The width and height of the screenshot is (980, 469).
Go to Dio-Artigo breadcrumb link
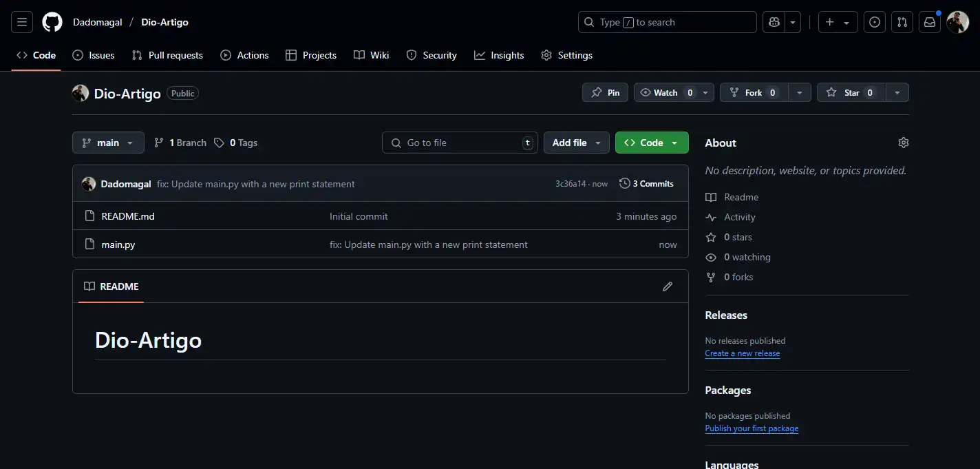point(164,22)
